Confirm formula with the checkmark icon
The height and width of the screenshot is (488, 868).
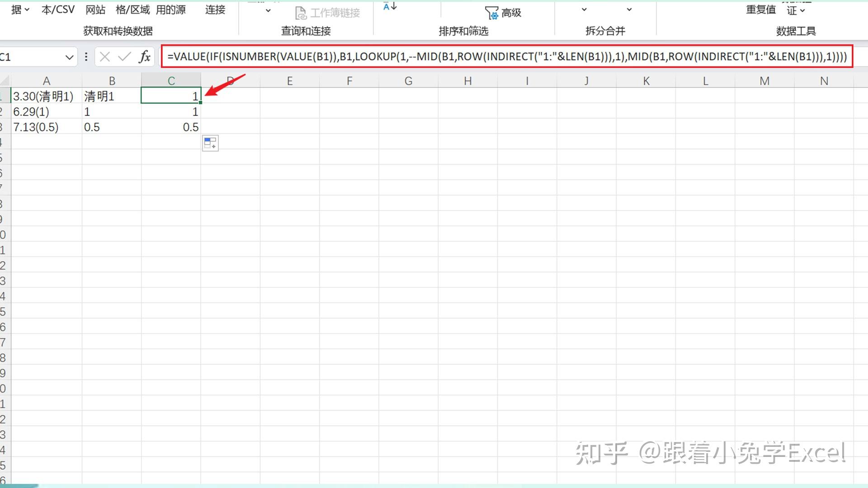pos(124,57)
